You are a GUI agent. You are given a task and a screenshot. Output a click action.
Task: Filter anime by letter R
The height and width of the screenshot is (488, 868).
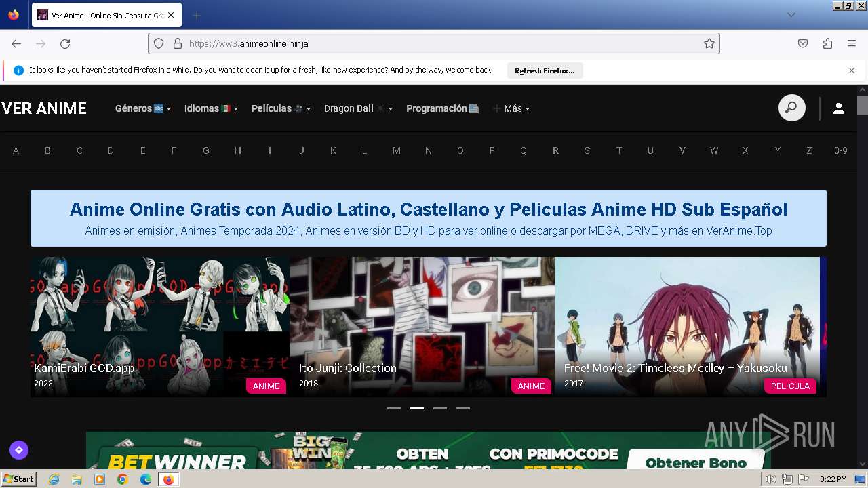click(x=555, y=150)
